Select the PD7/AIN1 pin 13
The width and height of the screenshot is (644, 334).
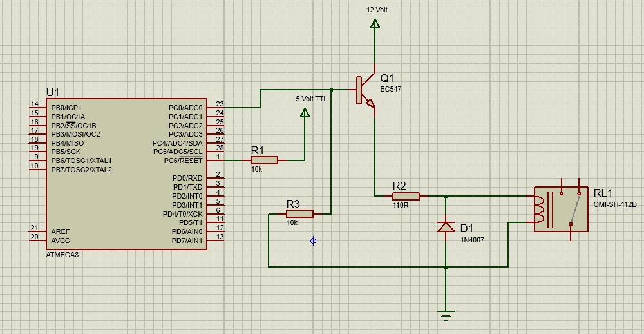(216, 241)
